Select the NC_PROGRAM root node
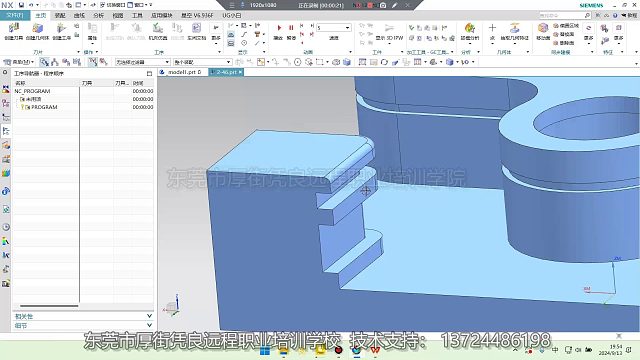 pyautogui.click(x=32, y=91)
